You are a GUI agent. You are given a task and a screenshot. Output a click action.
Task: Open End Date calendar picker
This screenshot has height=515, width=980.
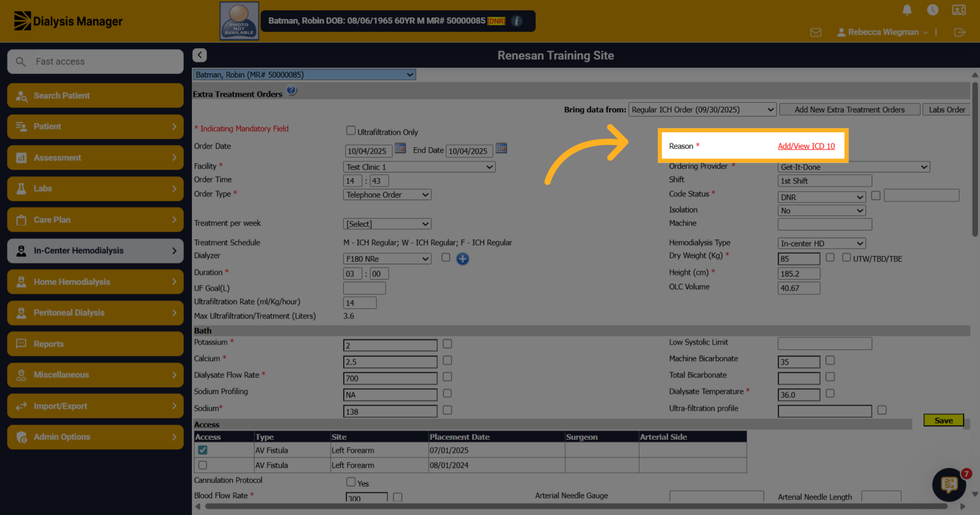point(501,148)
